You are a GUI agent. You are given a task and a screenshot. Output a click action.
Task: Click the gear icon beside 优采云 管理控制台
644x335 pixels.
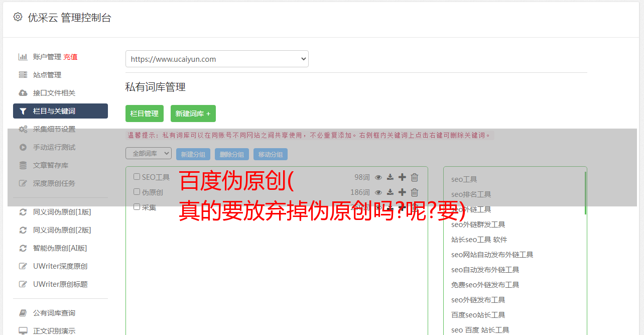pos(18,17)
